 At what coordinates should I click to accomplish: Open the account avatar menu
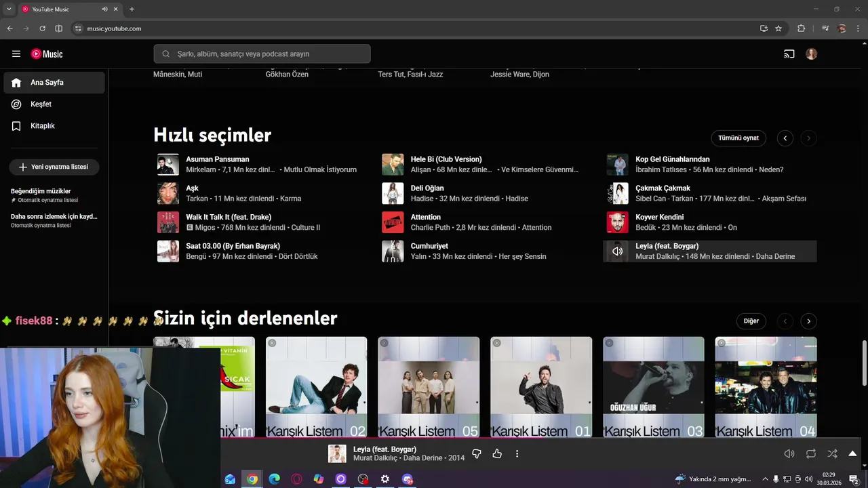[x=812, y=54]
